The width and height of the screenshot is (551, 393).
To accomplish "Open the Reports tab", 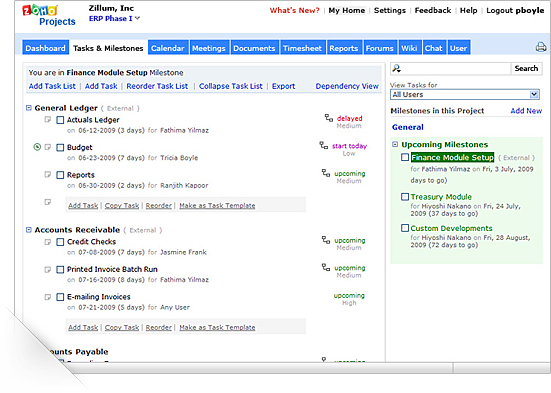I will 343,48.
